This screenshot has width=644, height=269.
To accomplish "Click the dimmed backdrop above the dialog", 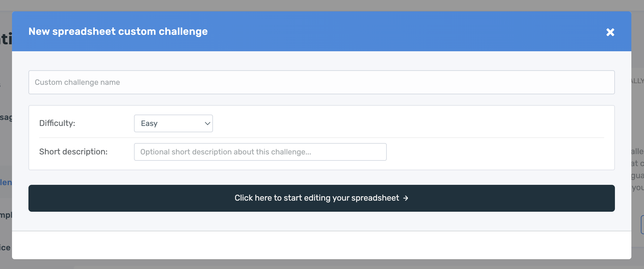I will 322,5.
